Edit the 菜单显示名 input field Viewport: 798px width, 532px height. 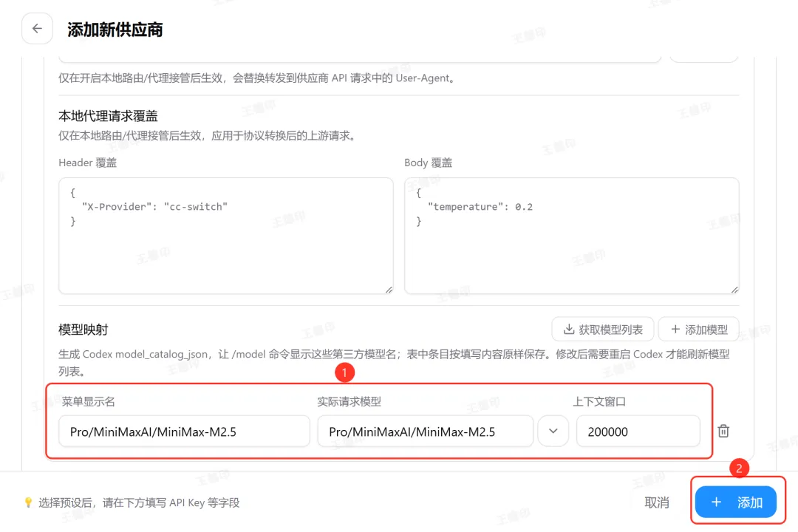(184, 432)
